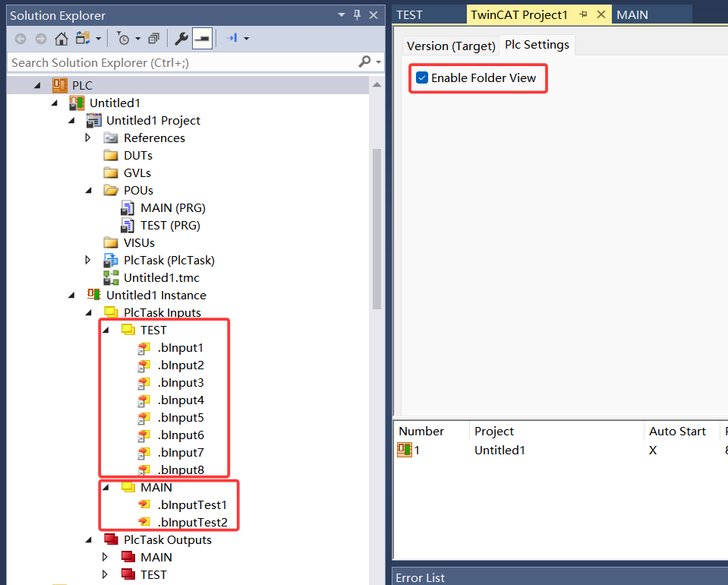The width and height of the screenshot is (728, 585).
Task: Uncheck Enable Folder View checkbox
Action: click(x=422, y=77)
